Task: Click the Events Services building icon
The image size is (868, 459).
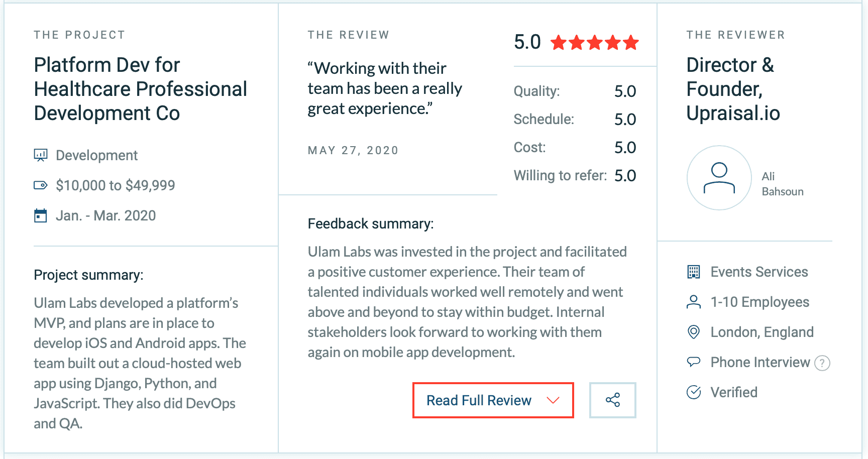Action: point(693,272)
